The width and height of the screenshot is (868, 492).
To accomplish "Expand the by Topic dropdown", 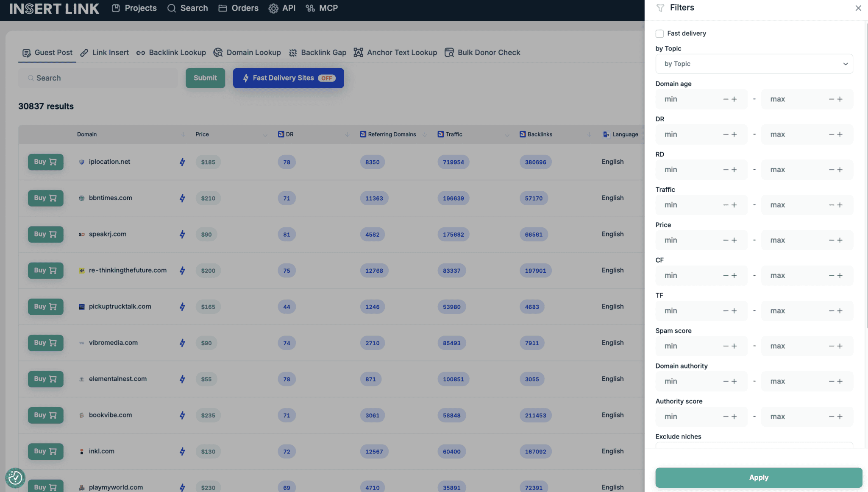I will pos(754,64).
